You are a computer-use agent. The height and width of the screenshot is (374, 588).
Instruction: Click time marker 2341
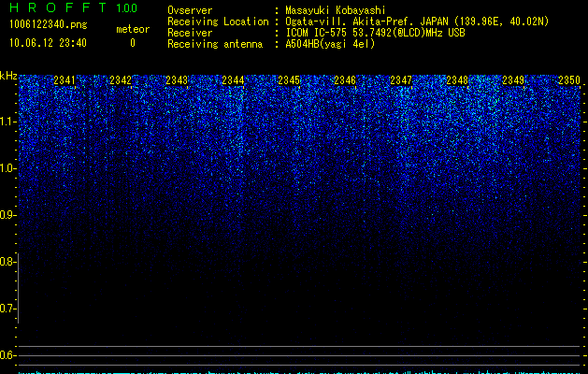point(65,80)
